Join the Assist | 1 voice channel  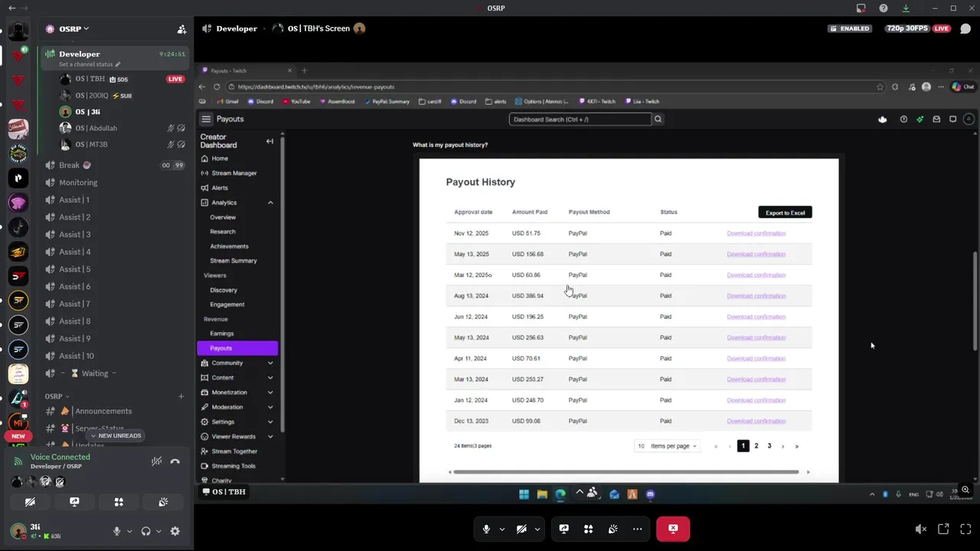coord(115,200)
